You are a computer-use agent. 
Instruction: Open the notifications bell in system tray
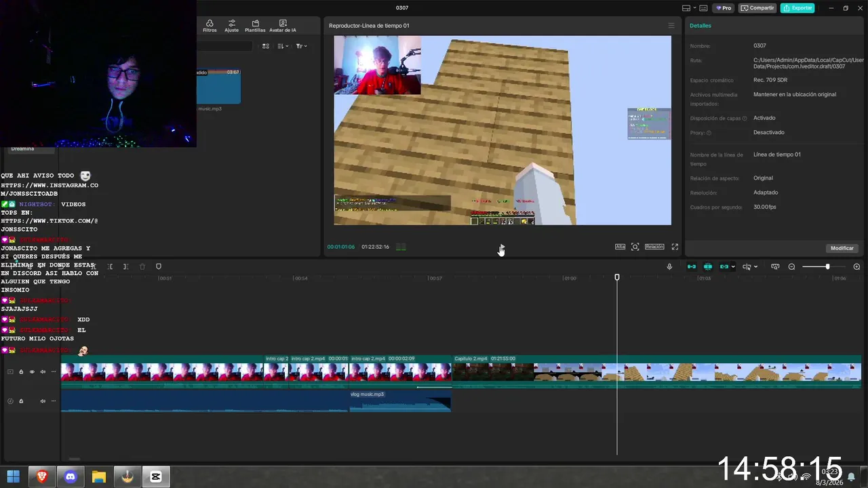[851, 476]
